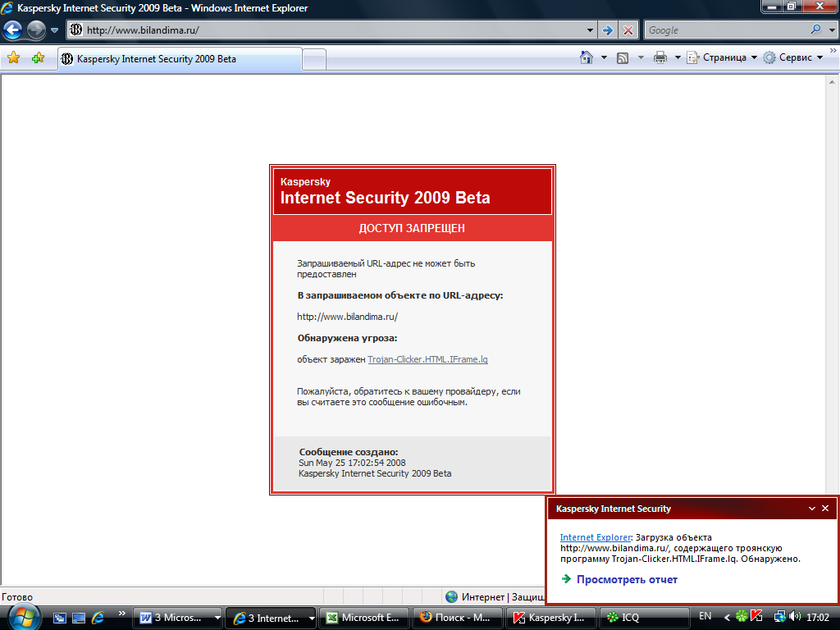Open the Сервис menu
This screenshot has width=840, height=630.
click(793, 57)
